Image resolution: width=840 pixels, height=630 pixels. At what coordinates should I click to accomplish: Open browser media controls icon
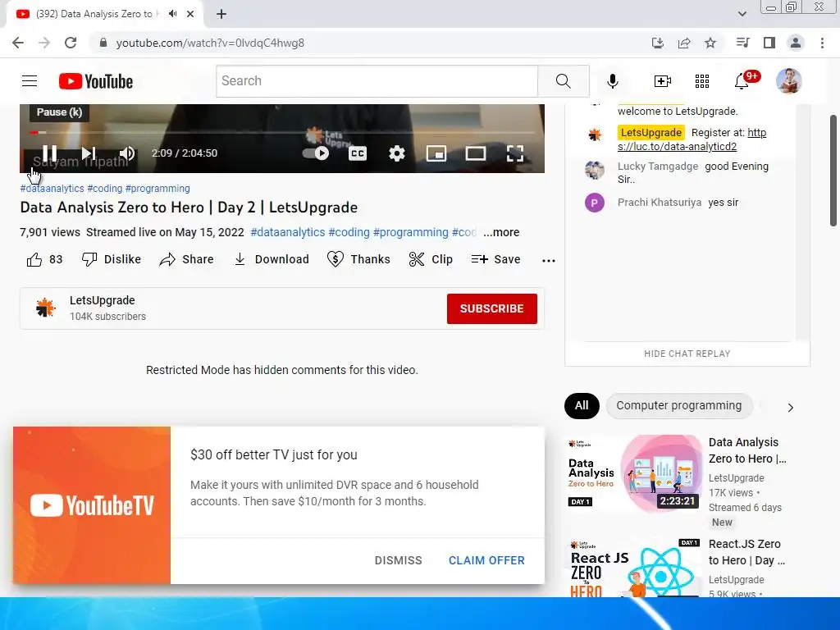click(742, 43)
